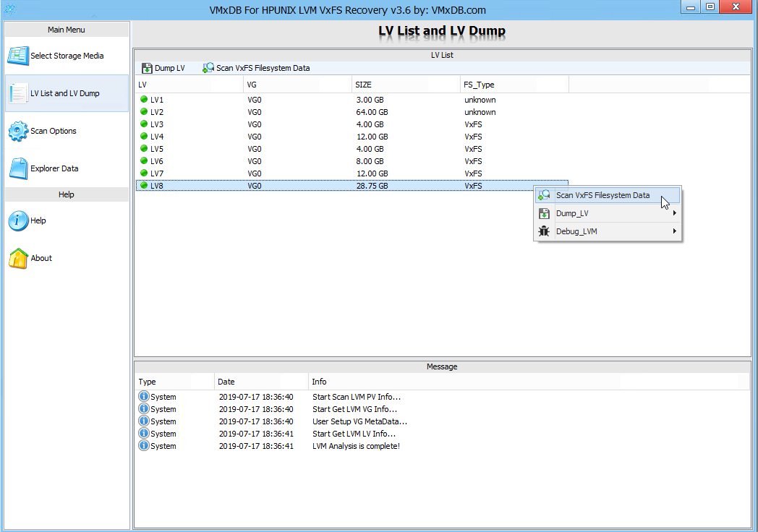Click the 3.00 GB size cell

click(x=370, y=100)
